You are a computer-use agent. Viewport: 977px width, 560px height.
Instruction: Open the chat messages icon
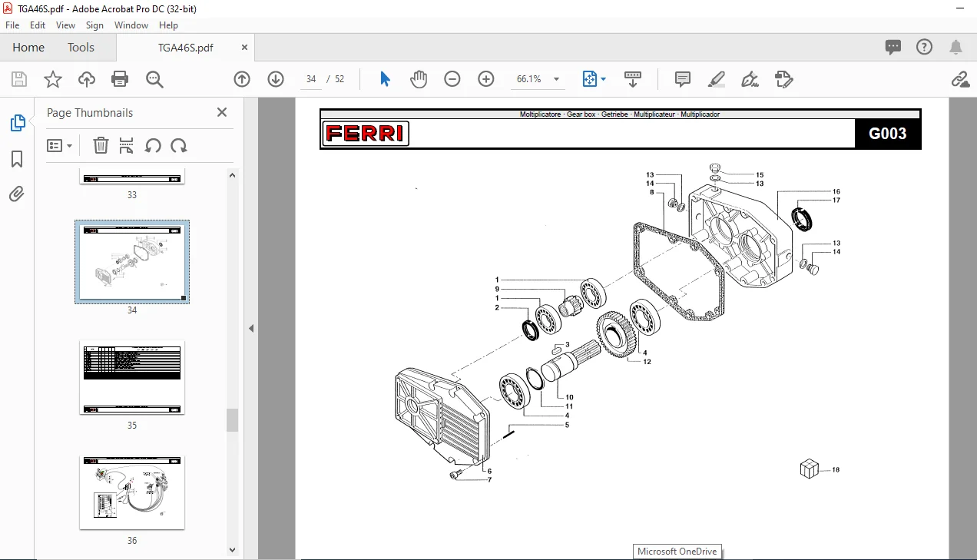point(893,47)
